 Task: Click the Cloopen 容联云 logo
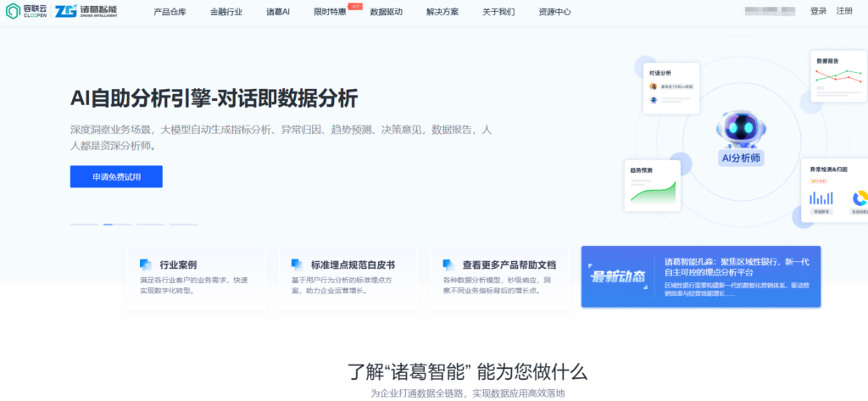pyautogui.click(x=25, y=11)
